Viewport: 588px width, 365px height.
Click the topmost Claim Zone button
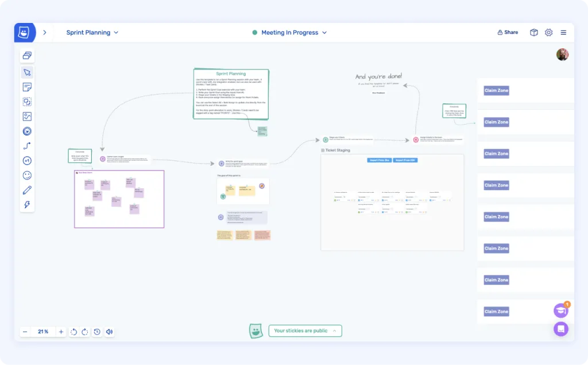coord(496,91)
